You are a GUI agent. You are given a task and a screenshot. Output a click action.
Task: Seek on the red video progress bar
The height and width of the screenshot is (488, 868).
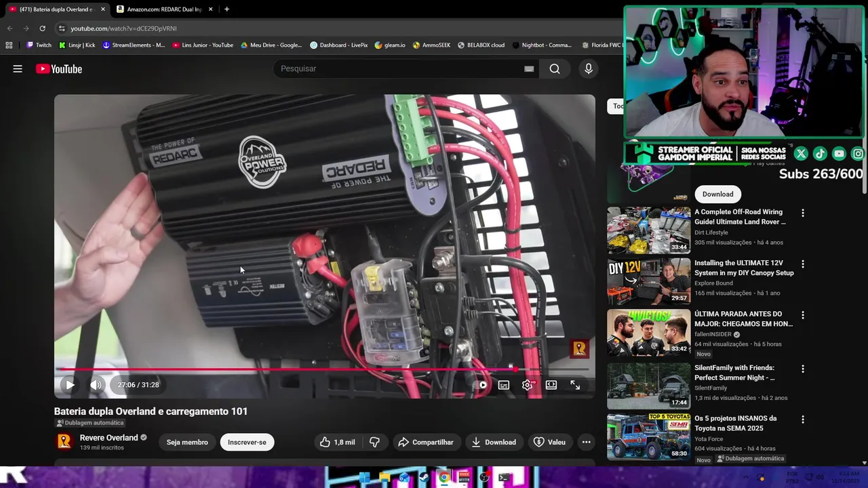tap(325, 369)
